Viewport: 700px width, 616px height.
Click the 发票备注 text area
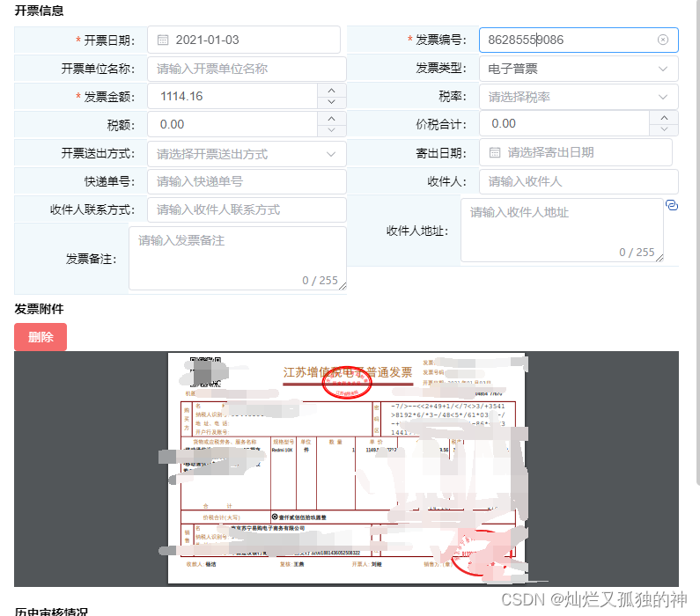(238, 258)
